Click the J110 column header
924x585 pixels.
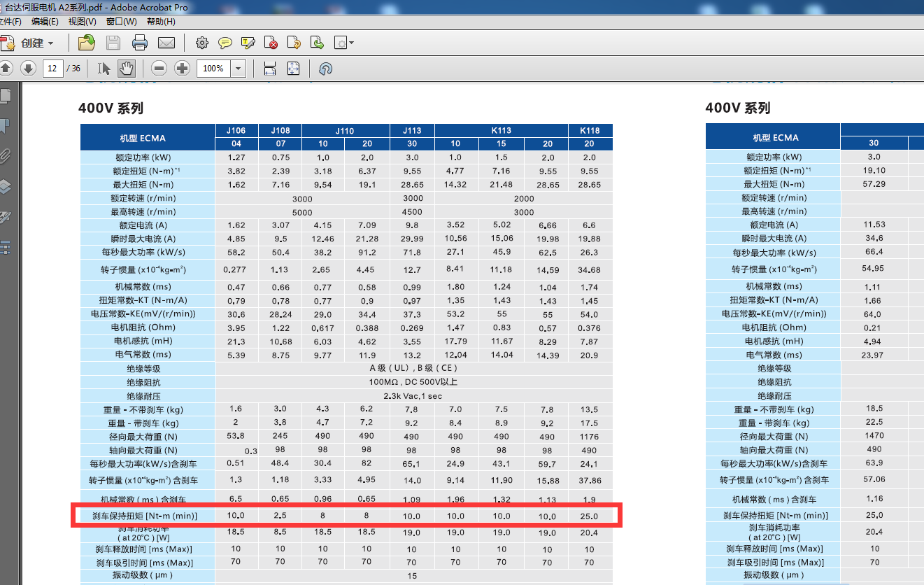[x=345, y=130]
